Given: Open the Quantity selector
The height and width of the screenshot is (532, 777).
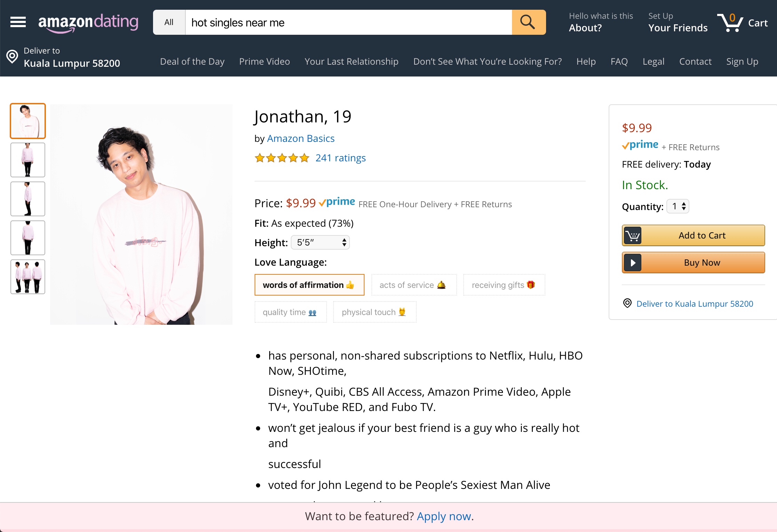Looking at the screenshot, I should [678, 207].
